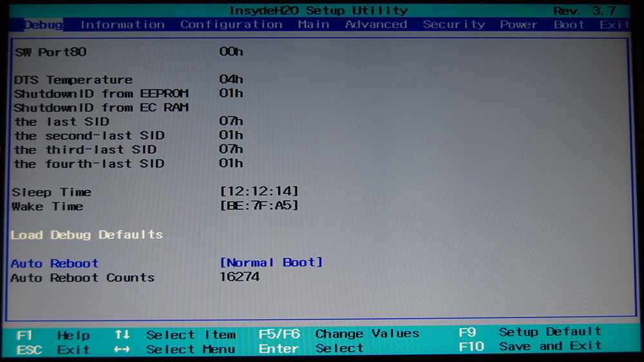Click the left-right arrows Select Menu hint
The width and height of the screenshot is (644, 362).
coord(175,349)
